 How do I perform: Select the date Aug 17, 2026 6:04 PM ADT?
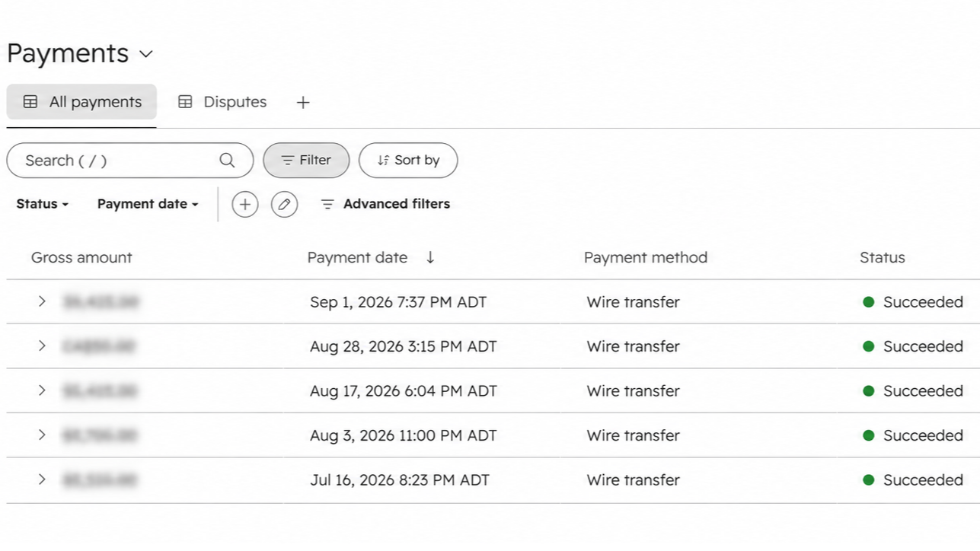pos(404,391)
